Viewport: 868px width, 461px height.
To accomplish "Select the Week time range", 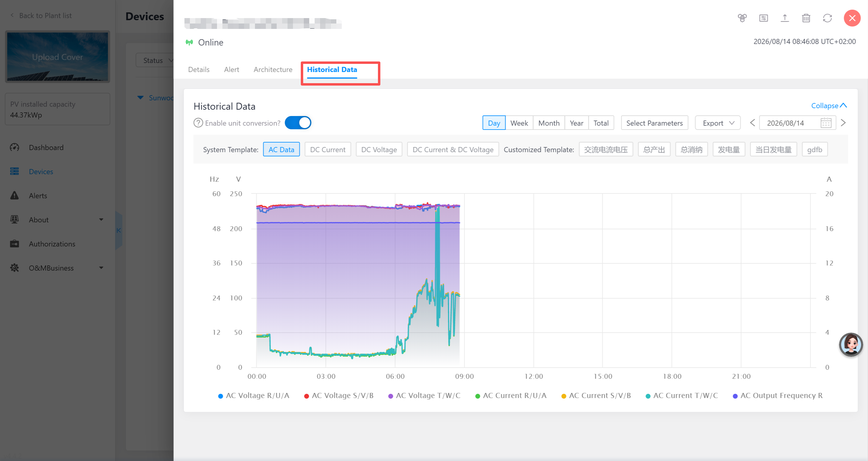I will [x=519, y=123].
